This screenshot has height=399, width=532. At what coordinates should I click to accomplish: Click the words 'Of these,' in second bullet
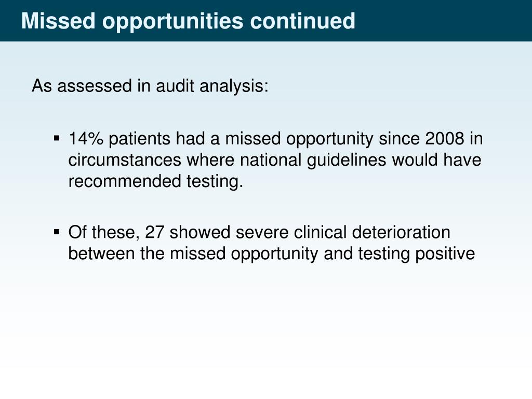(x=104, y=232)
